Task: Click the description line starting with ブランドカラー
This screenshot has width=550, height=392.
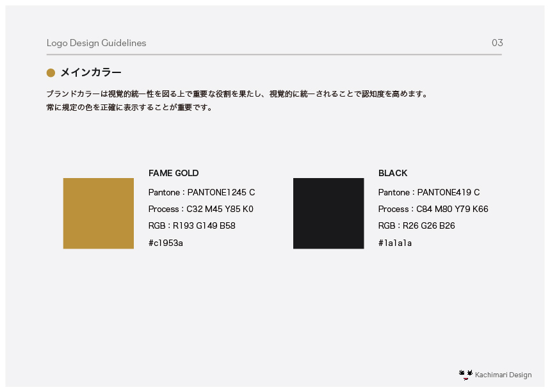Action: point(236,94)
